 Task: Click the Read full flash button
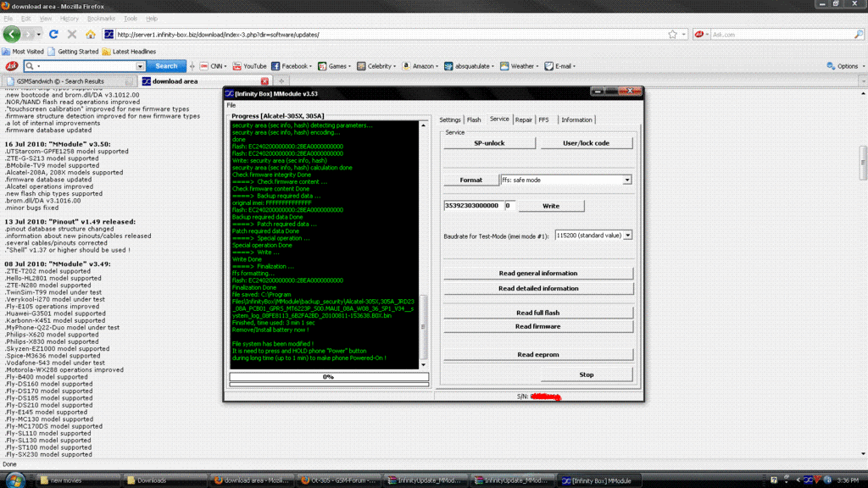click(x=538, y=313)
